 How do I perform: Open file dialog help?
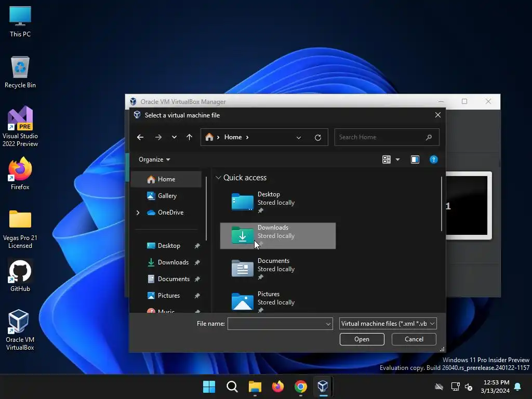[434, 159]
